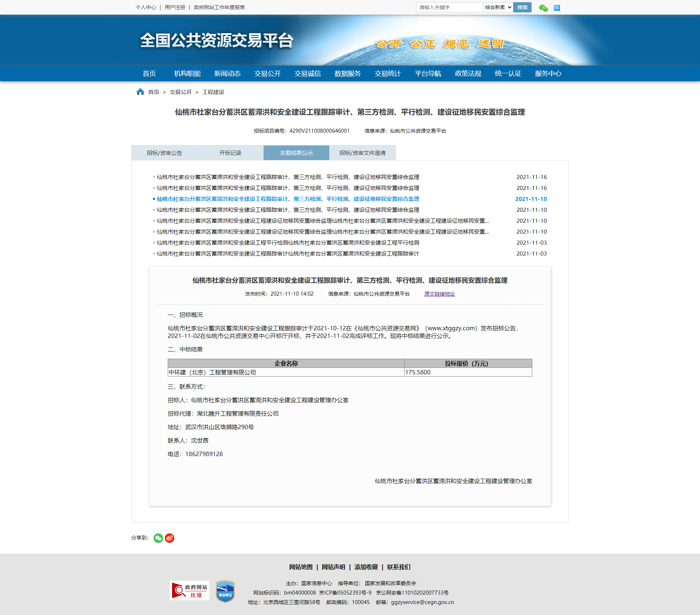Share to Weibo via red icon
700x615 pixels.
click(170, 538)
